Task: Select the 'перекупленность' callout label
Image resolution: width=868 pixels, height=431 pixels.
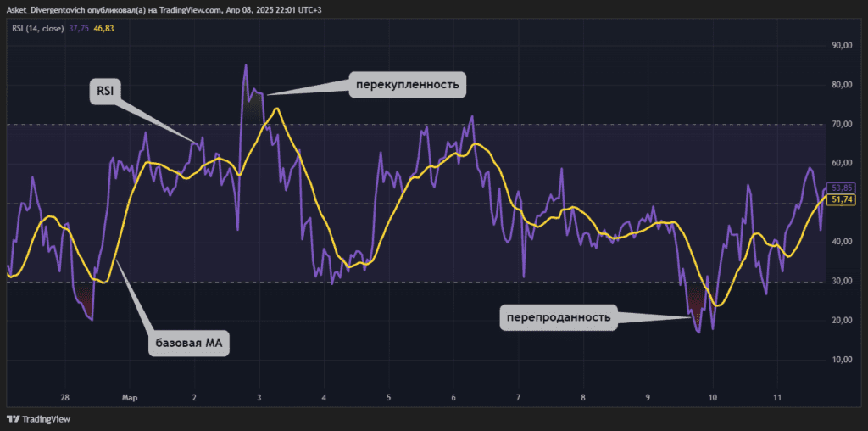Action: [x=407, y=85]
